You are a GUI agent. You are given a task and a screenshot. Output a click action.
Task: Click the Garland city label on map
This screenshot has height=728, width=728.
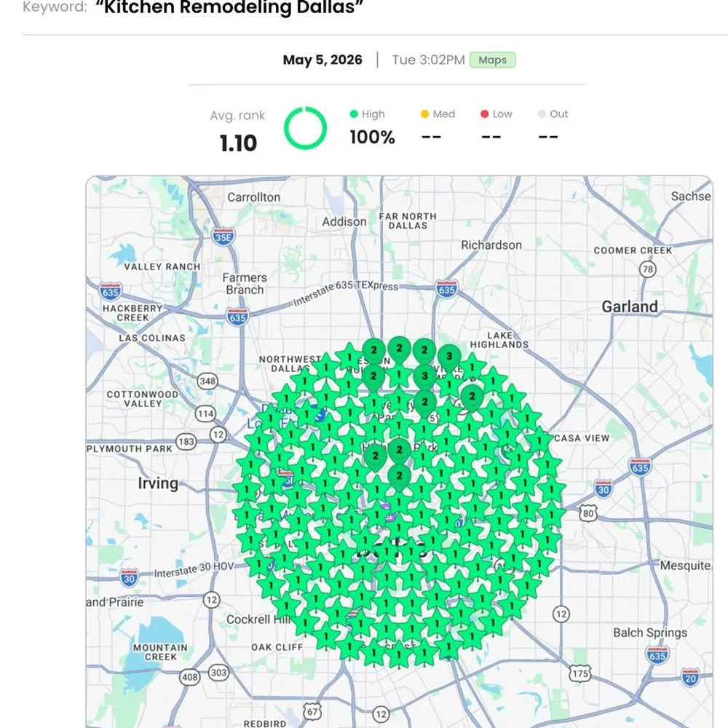tap(630, 307)
